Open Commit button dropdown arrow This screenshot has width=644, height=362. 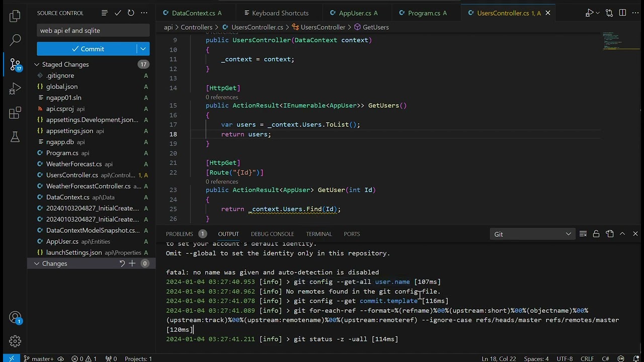[143, 49]
